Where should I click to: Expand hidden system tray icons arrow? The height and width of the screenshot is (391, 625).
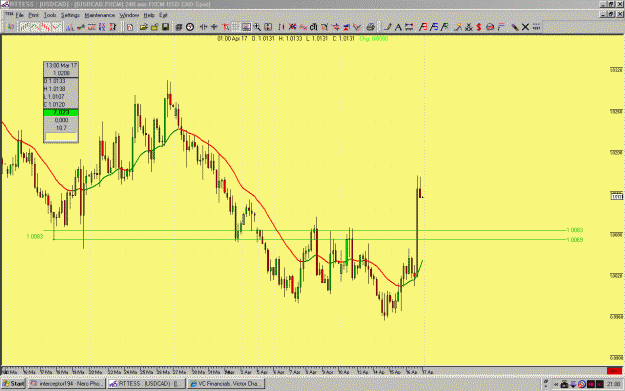[556, 384]
